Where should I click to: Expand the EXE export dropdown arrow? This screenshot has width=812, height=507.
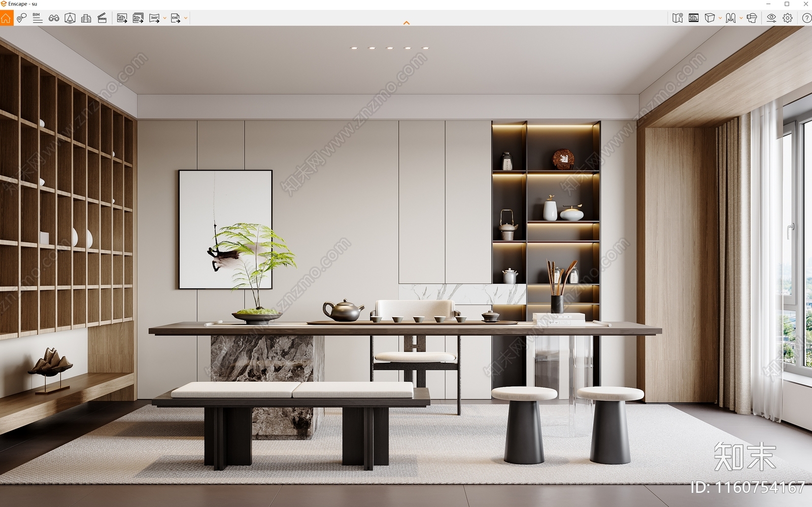click(186, 18)
